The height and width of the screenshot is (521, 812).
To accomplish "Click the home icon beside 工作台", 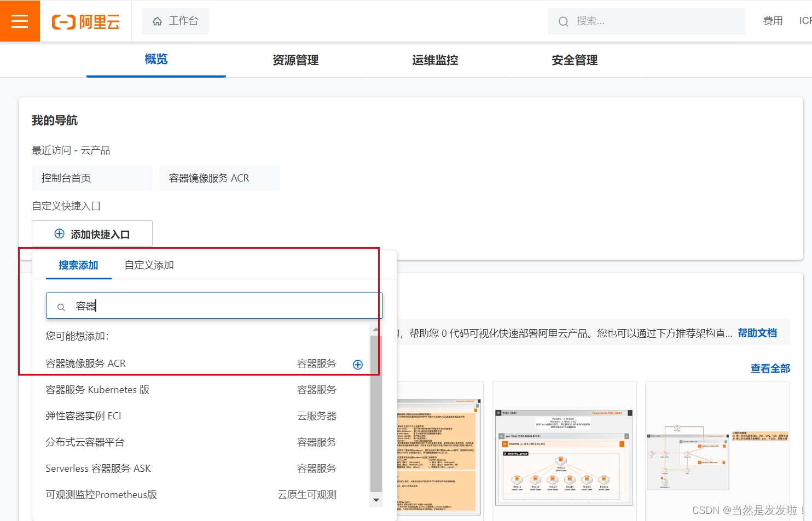I will (x=157, y=21).
